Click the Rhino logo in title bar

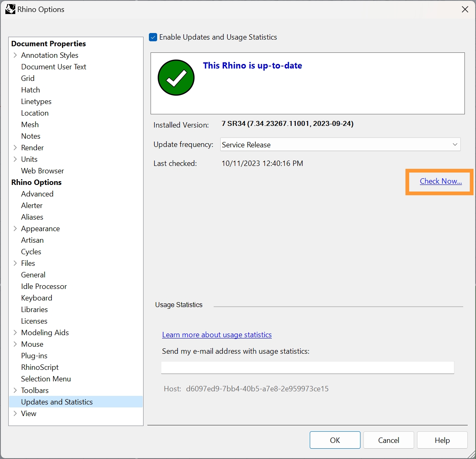point(10,9)
